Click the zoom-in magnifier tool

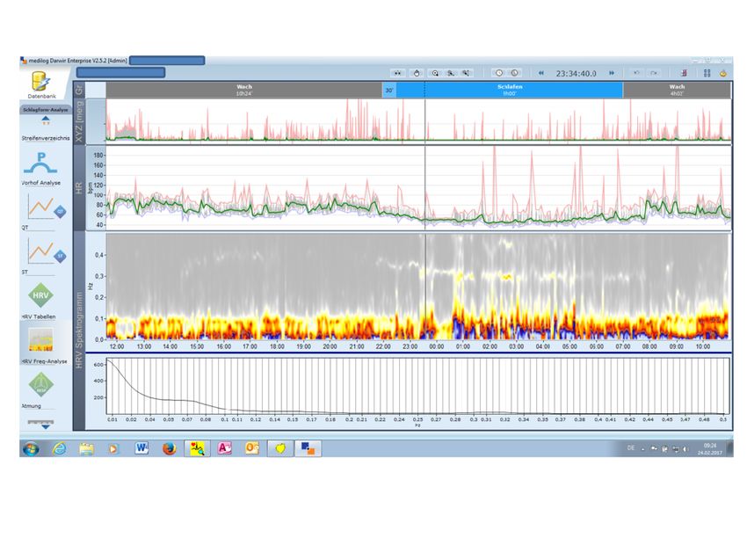[436, 73]
